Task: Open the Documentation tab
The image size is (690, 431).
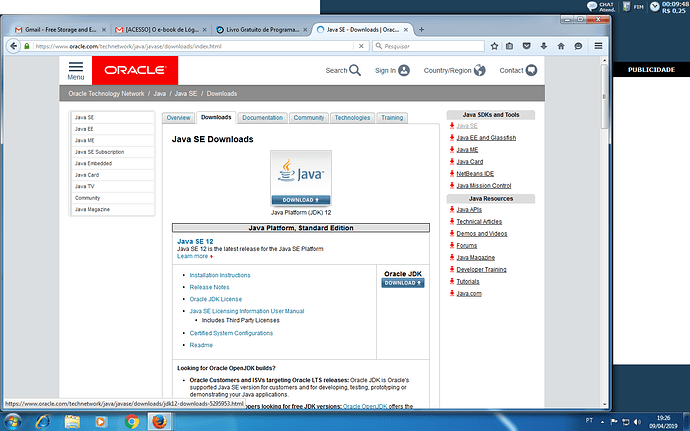Action: pos(263,118)
